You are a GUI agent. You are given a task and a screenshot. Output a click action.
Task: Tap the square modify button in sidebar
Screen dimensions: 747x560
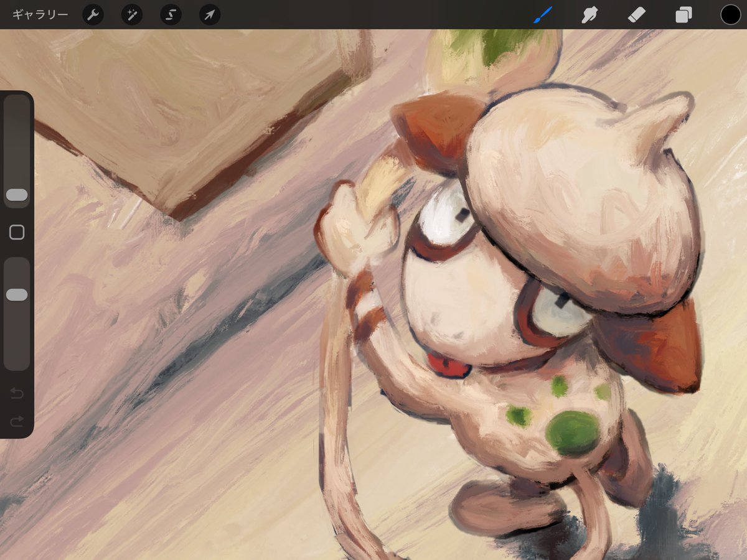pyautogui.click(x=17, y=233)
